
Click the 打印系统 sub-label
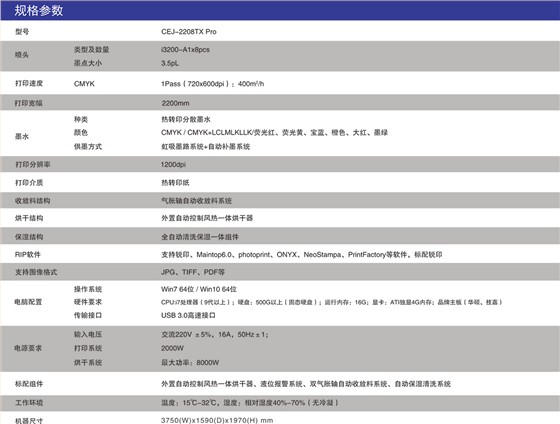[88, 348]
